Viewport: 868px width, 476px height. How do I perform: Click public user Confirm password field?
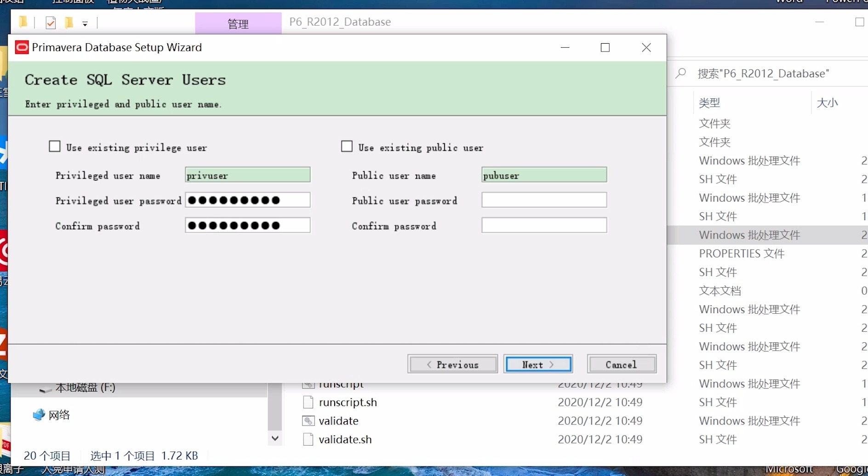[x=544, y=225]
